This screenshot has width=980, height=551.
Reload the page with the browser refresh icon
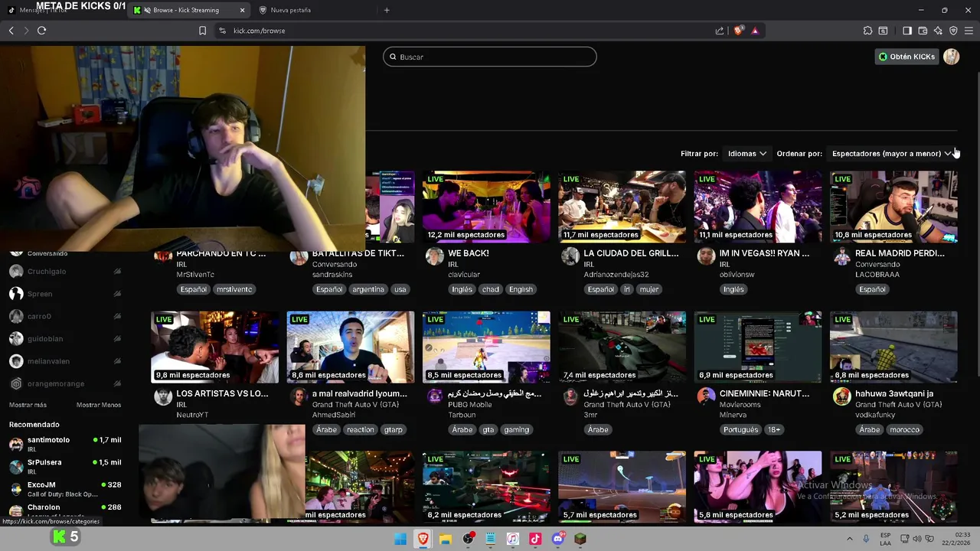click(41, 31)
